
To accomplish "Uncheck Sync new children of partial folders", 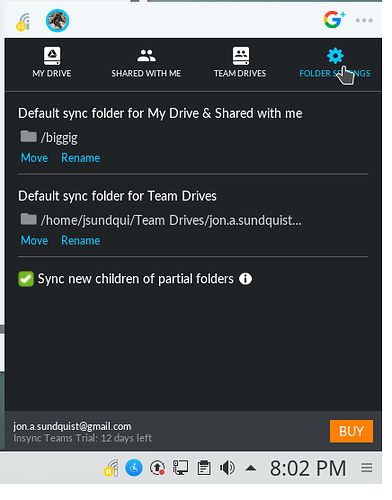I will pos(26,279).
